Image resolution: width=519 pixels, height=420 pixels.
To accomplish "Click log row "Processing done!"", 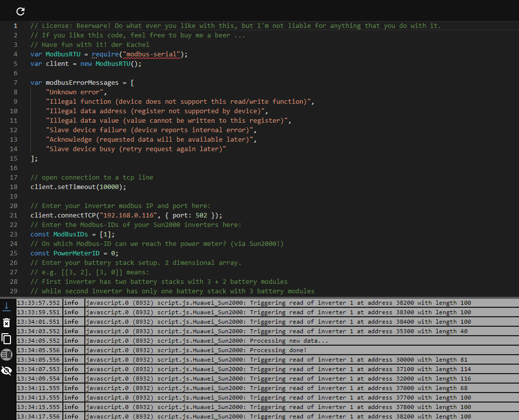I will 267,350.
